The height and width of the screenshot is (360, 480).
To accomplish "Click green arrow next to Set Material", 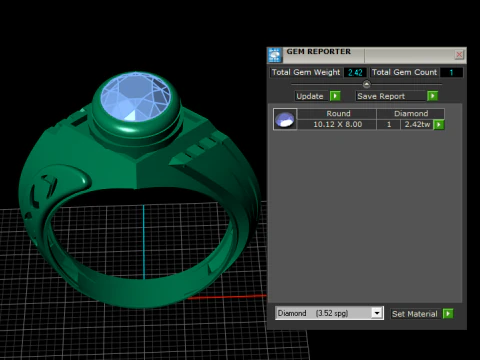I will point(448,314).
